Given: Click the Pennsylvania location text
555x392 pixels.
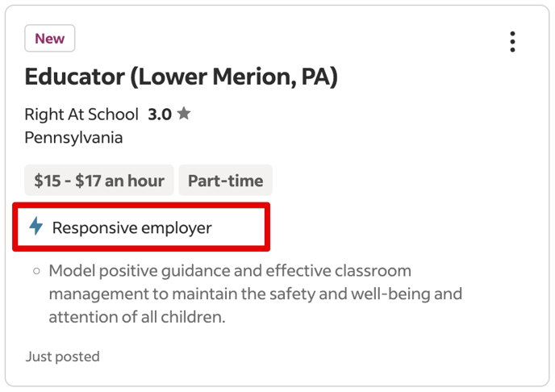Looking at the screenshot, I should point(73,137).
